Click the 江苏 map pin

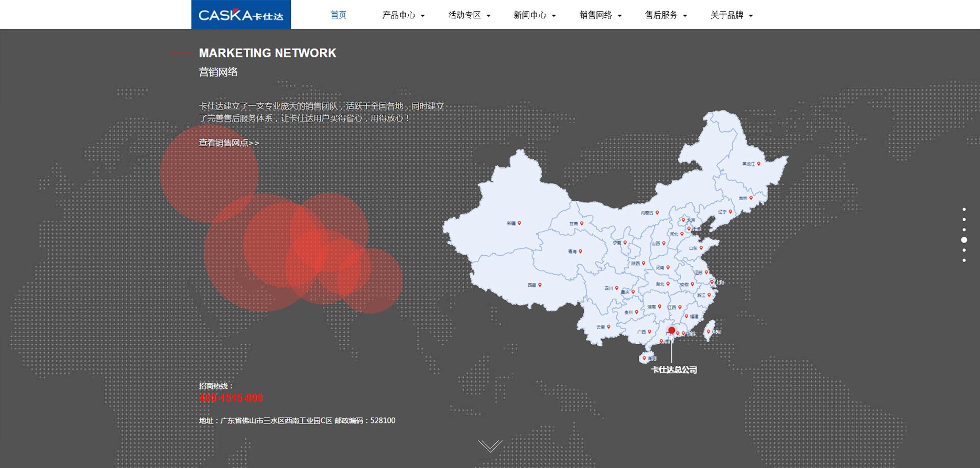(706, 272)
